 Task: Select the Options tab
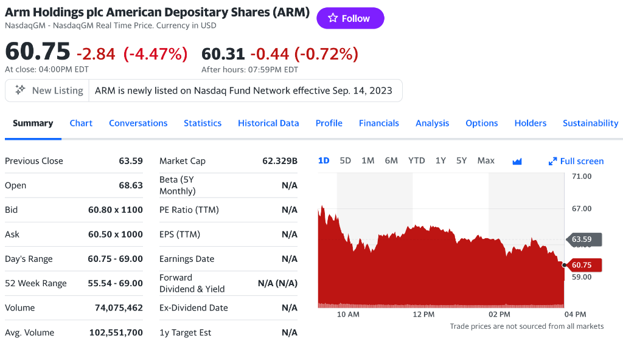click(x=482, y=123)
